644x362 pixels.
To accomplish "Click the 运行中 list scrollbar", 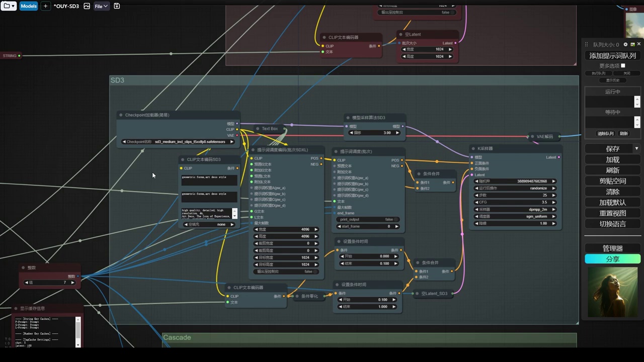I will coord(637,102).
